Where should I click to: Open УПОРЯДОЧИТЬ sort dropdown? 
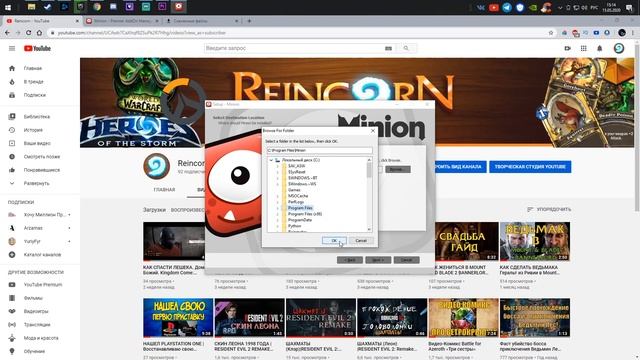pos(549,209)
